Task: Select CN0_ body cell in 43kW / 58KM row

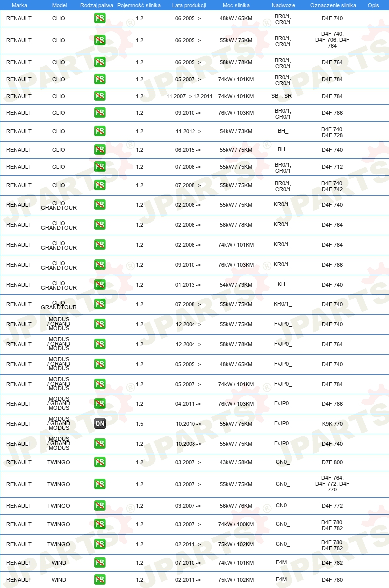Action: pos(283,462)
